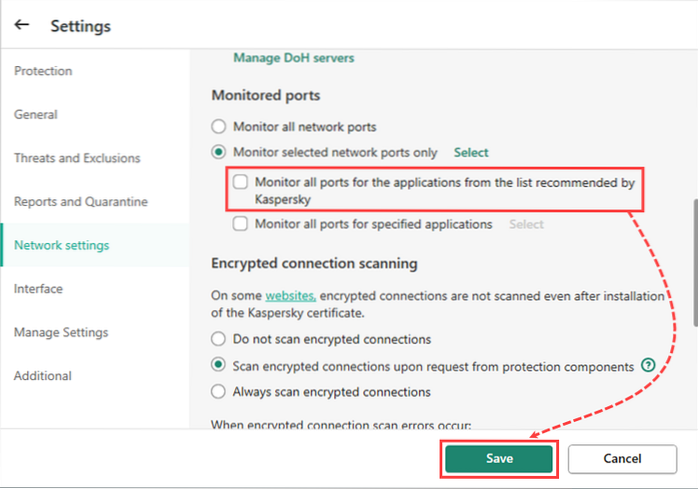This screenshot has height=489, width=698.
Task: Select Scan encrypted connections upon request option
Action: point(219,366)
